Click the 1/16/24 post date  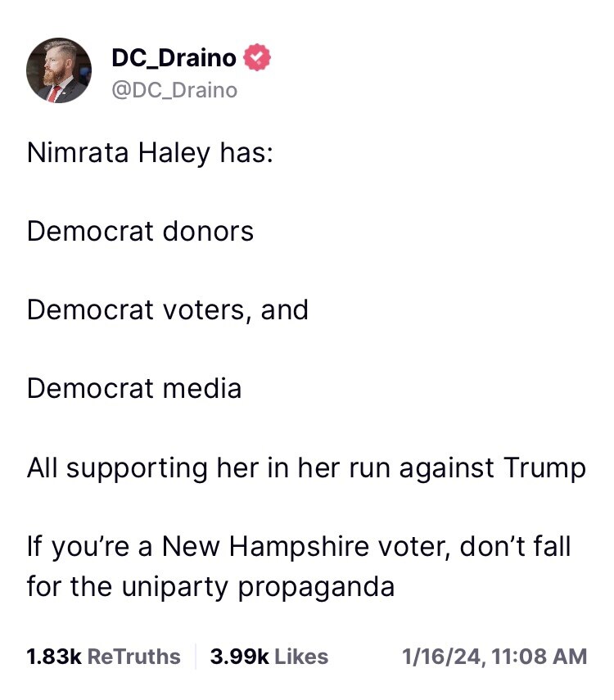click(434, 656)
